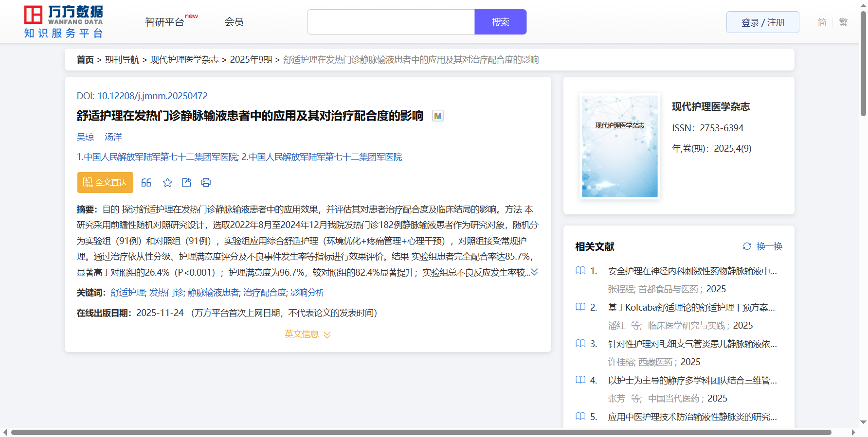Switch to Traditional Chinese (繁)
Viewport: 868px width, 437px height.
click(x=844, y=22)
